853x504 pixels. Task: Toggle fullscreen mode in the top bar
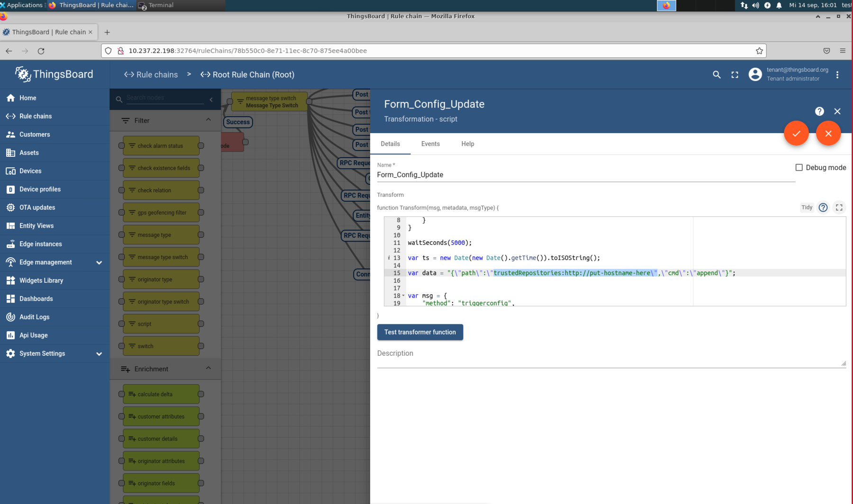[x=735, y=75]
